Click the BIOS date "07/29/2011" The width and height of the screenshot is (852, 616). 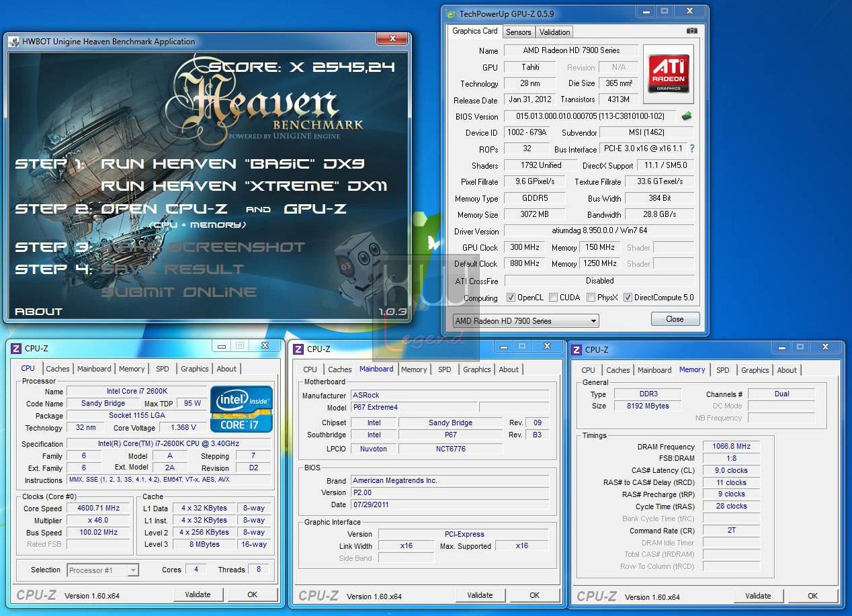click(450, 505)
